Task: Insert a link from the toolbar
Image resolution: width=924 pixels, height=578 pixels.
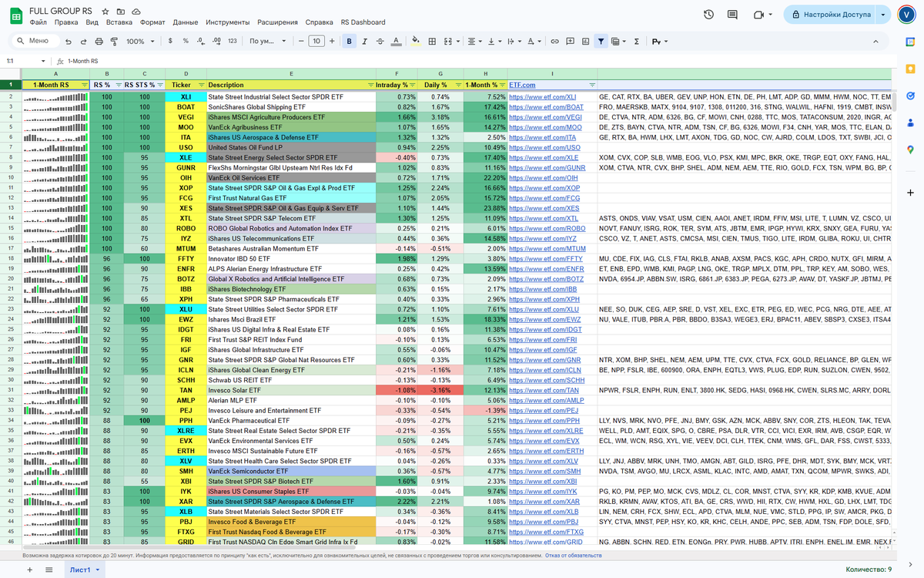Action: (x=556, y=42)
